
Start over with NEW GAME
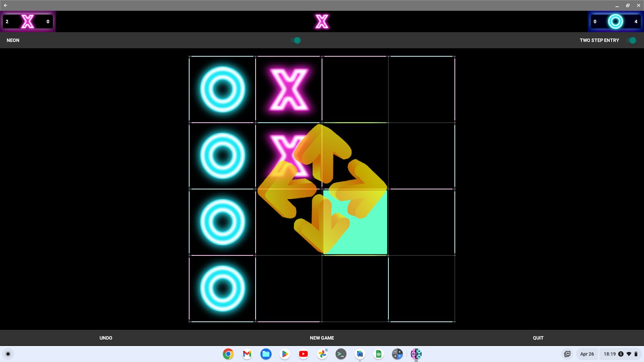322,338
